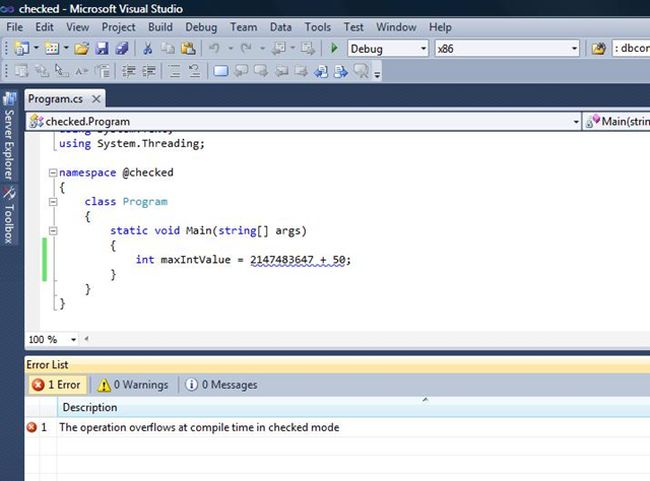Click the Navigate Backward icon
Image resolution: width=650 pixels, height=481 pixels.
click(x=279, y=49)
